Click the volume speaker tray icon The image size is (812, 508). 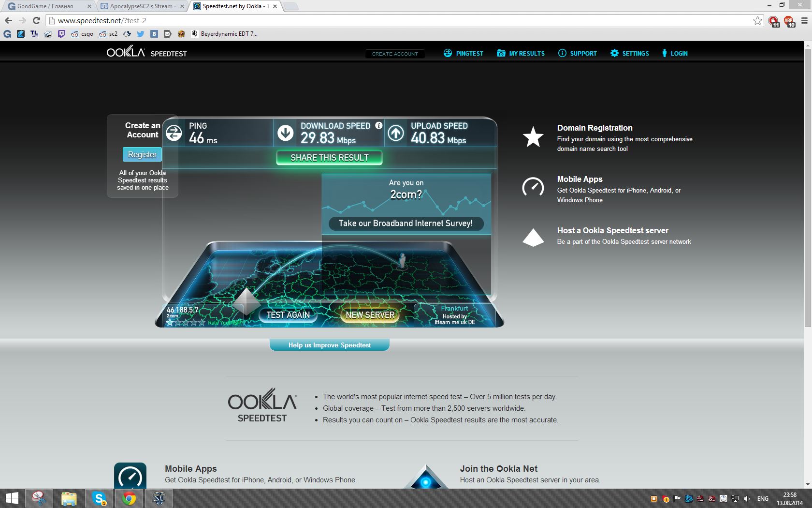747,499
